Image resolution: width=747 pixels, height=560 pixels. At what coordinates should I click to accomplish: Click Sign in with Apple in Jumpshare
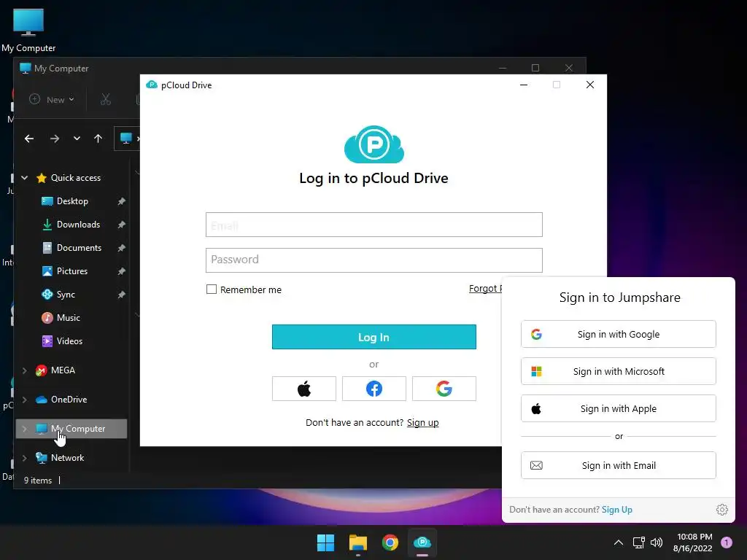click(619, 408)
